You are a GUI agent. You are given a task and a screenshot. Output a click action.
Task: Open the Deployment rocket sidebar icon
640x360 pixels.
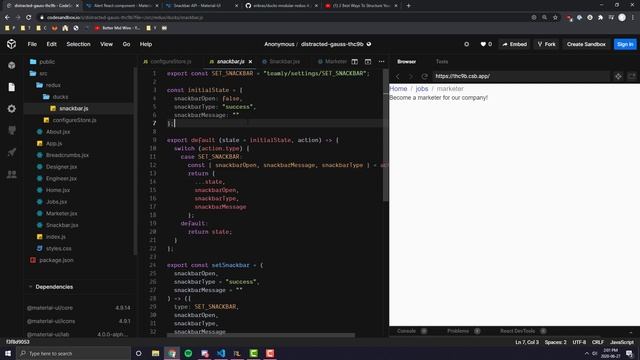11,152
